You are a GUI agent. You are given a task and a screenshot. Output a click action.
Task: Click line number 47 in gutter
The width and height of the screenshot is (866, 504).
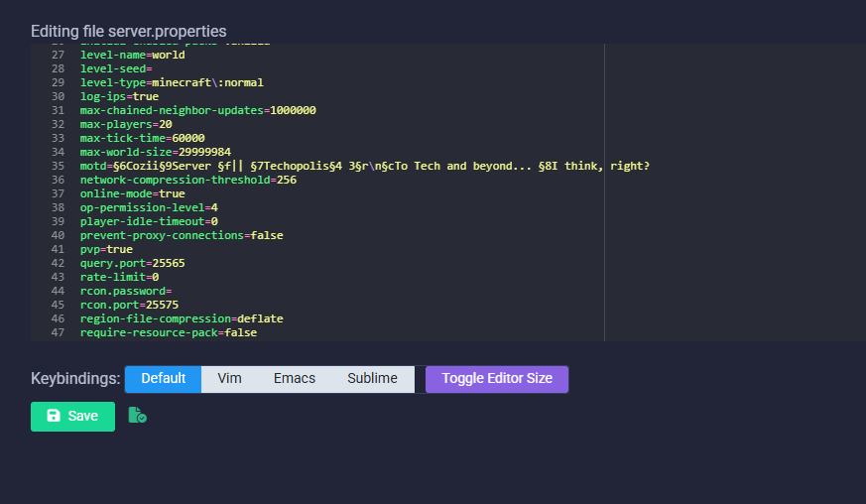pos(58,332)
